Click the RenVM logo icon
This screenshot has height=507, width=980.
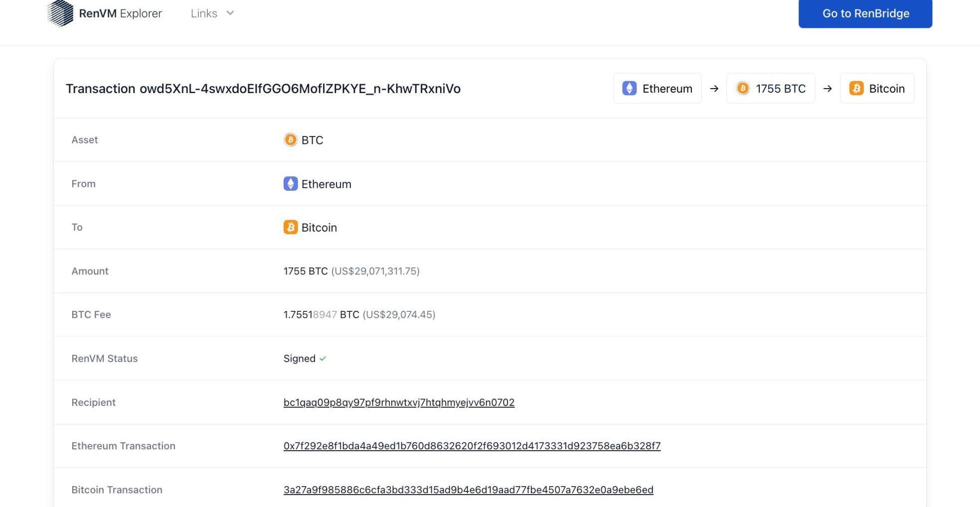click(x=60, y=13)
